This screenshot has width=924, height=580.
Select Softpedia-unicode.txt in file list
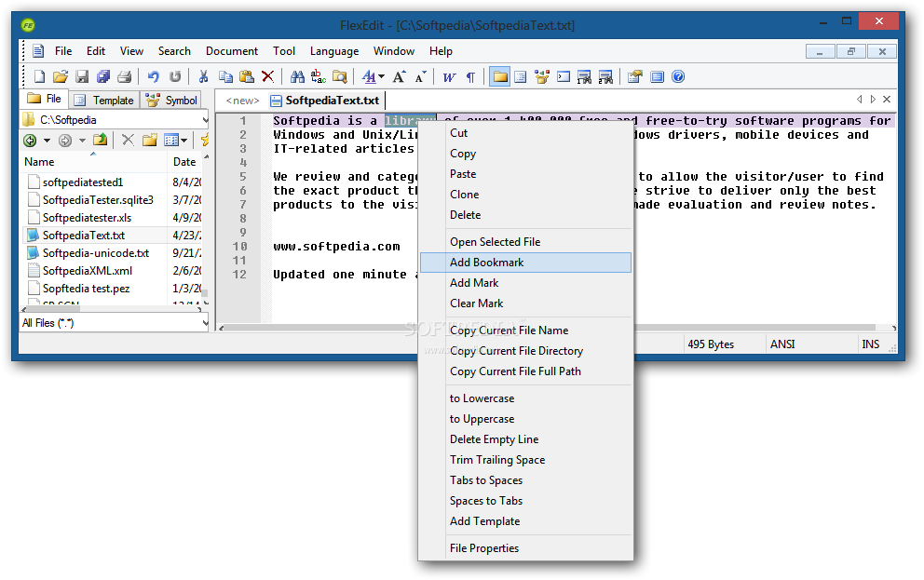click(x=95, y=253)
